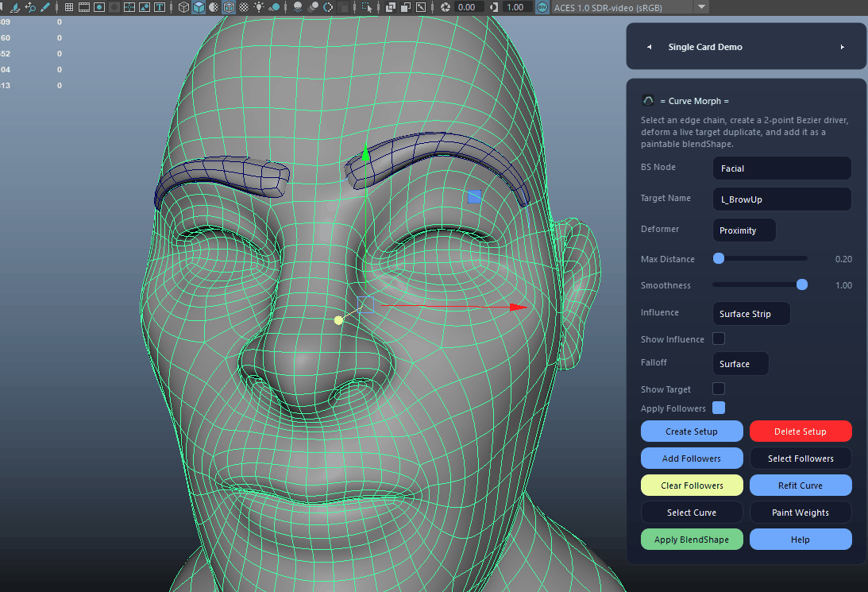This screenshot has height=592, width=868.
Task: Click the Select Curve button
Action: [692, 513]
